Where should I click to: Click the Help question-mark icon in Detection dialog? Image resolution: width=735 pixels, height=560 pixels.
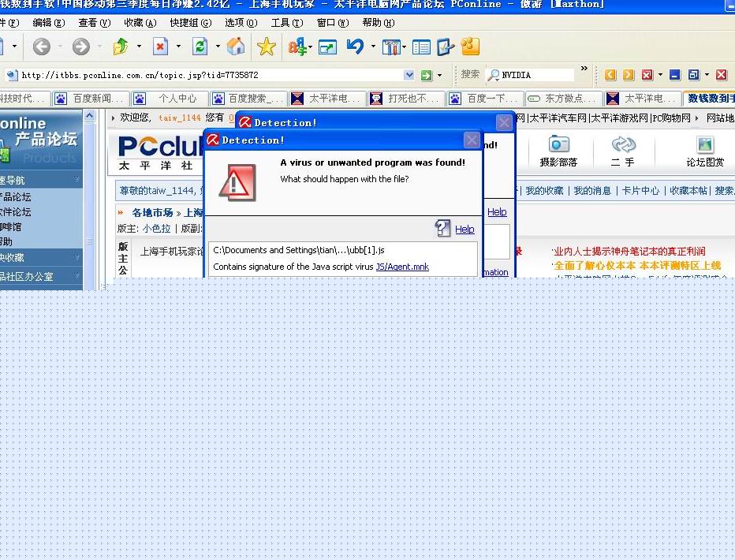point(442,228)
